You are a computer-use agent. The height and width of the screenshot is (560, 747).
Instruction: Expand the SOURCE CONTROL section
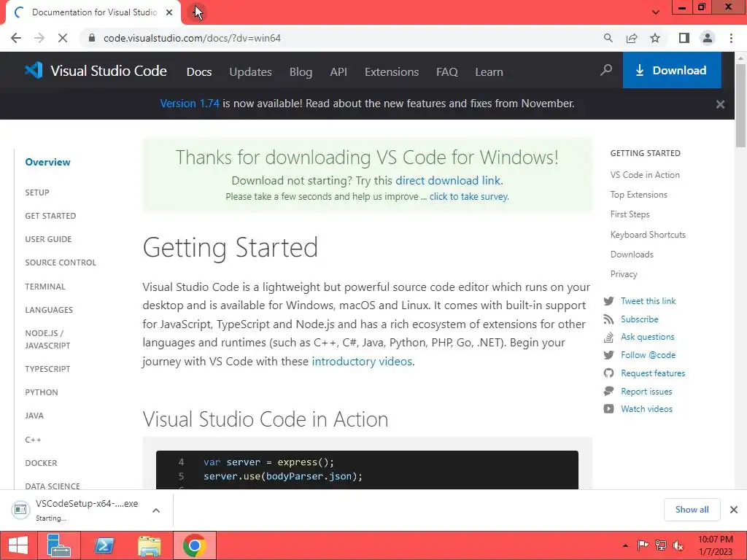(61, 262)
